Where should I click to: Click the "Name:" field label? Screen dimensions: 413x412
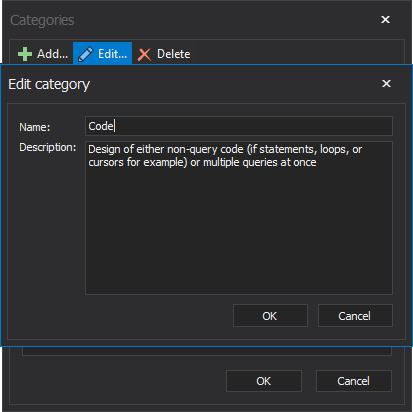(35, 127)
